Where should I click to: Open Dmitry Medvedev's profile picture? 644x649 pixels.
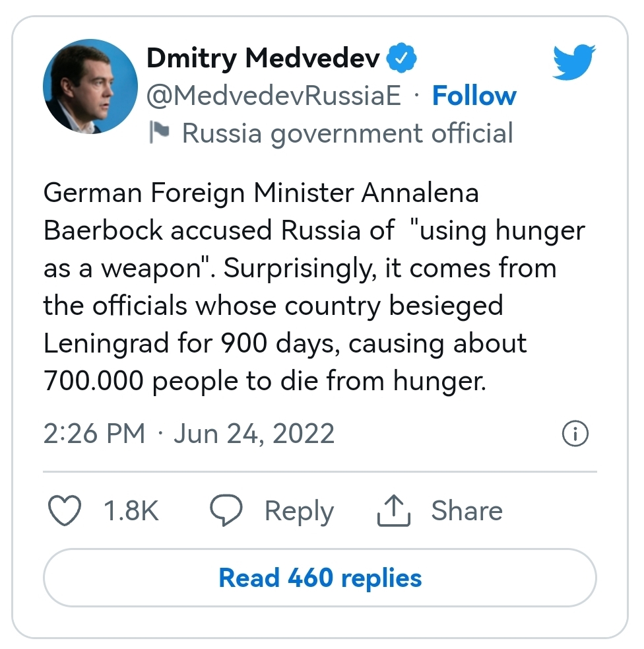[x=90, y=86]
